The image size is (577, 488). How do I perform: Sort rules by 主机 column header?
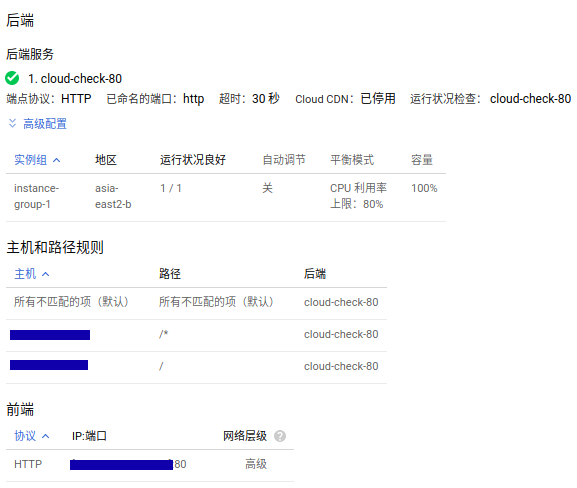click(x=32, y=274)
